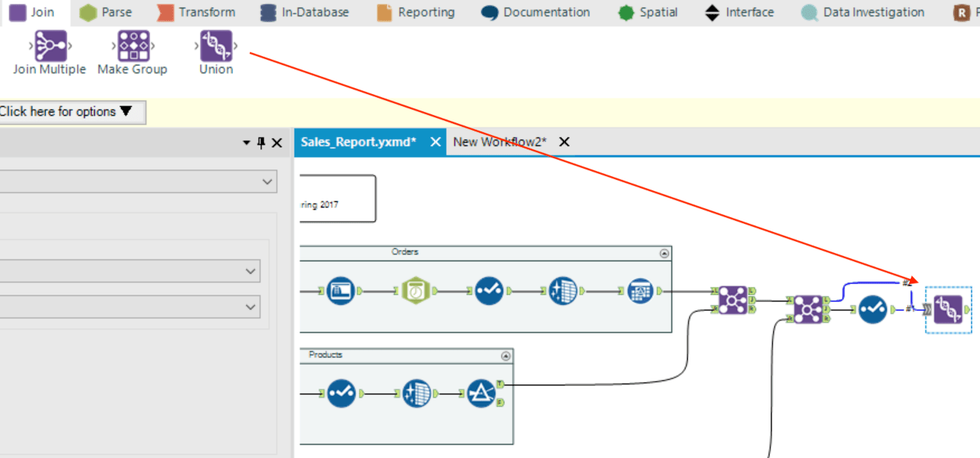
Task: Click the first Join Multiple tool on the canvas
Action: (732, 299)
